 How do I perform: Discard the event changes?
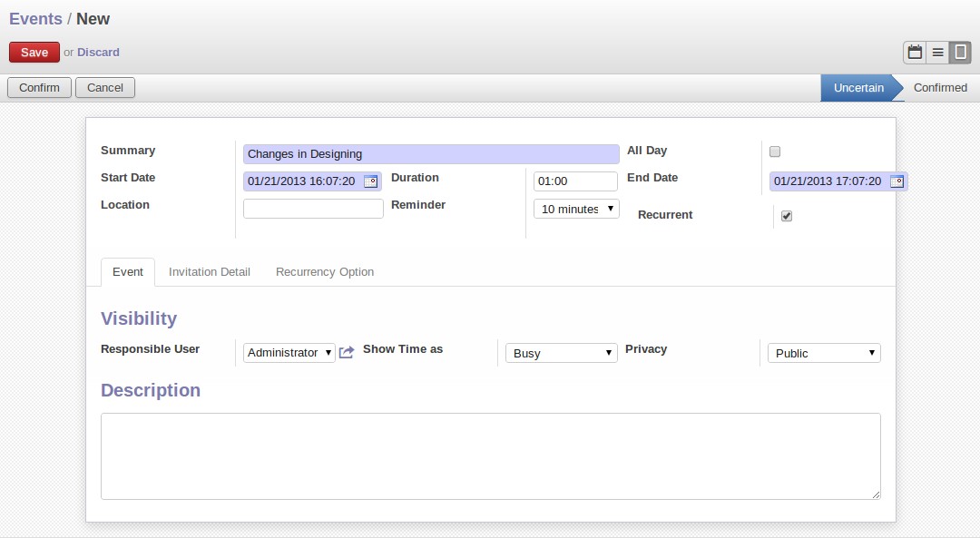(x=98, y=53)
